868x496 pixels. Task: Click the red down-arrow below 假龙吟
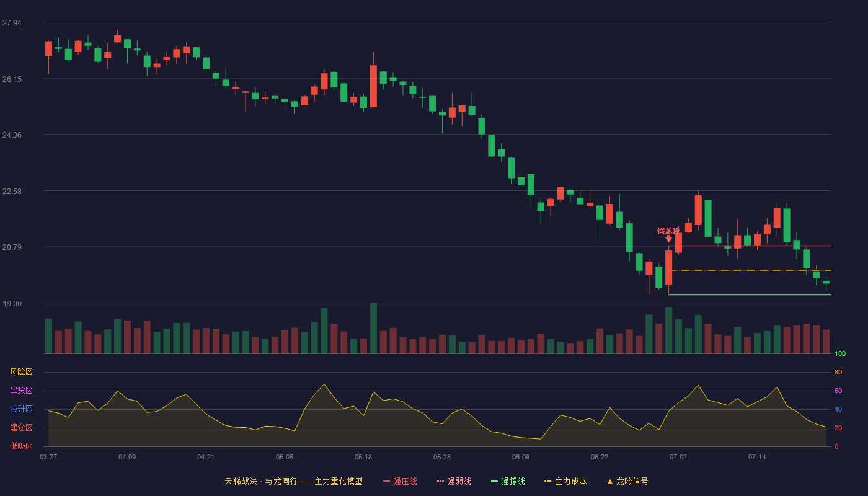[x=668, y=239]
